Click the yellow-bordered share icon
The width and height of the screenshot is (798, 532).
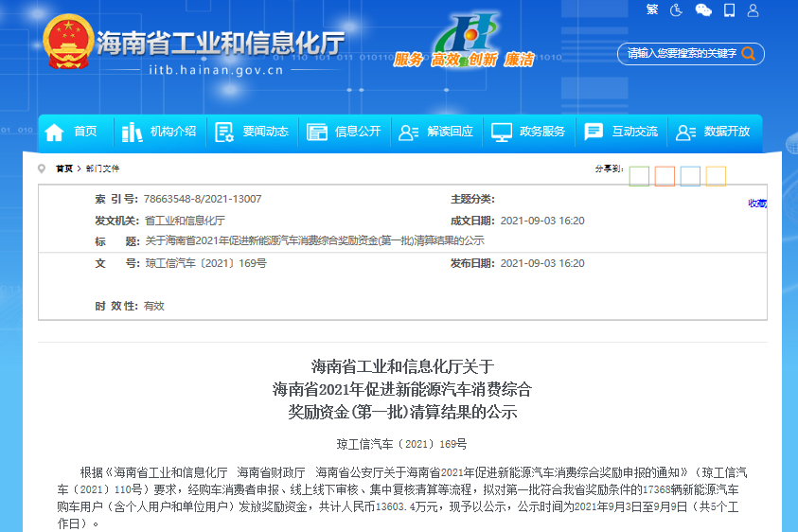tap(716, 176)
